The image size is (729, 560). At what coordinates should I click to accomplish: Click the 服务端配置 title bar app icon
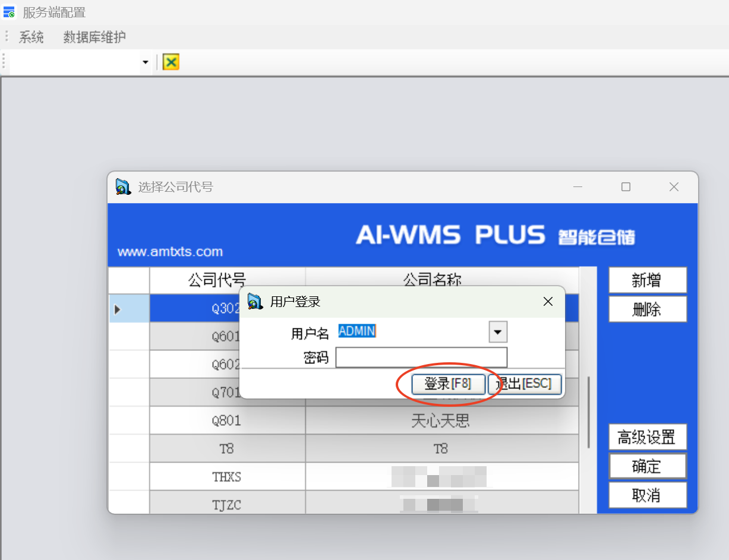pos(9,12)
